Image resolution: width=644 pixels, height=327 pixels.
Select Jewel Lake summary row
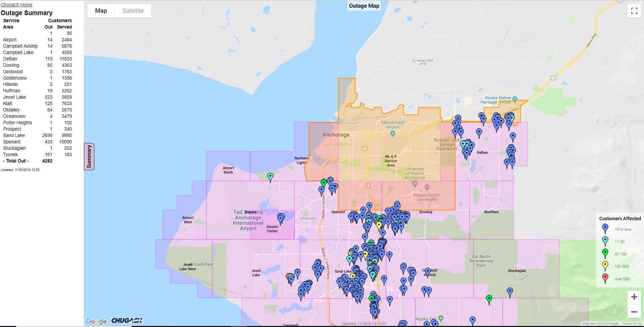click(37, 97)
